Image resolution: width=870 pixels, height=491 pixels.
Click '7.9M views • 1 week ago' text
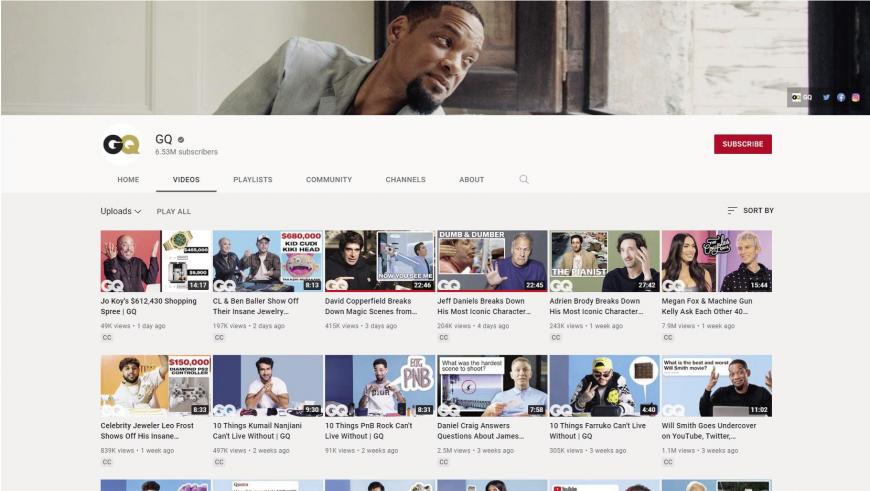point(698,326)
